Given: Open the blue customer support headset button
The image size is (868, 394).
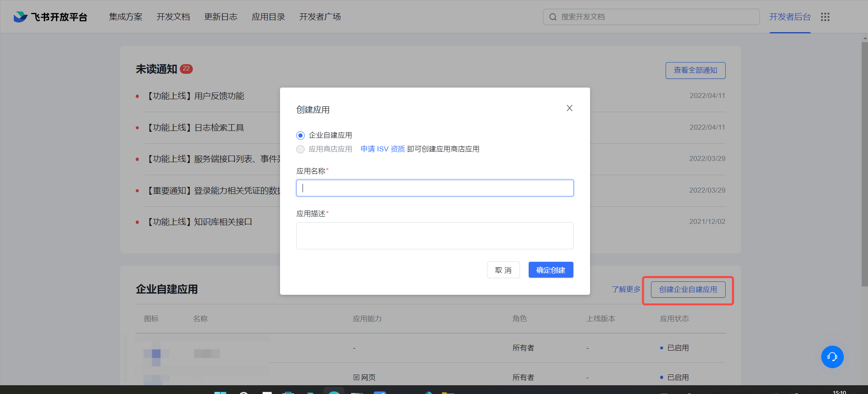Looking at the screenshot, I should [832, 357].
